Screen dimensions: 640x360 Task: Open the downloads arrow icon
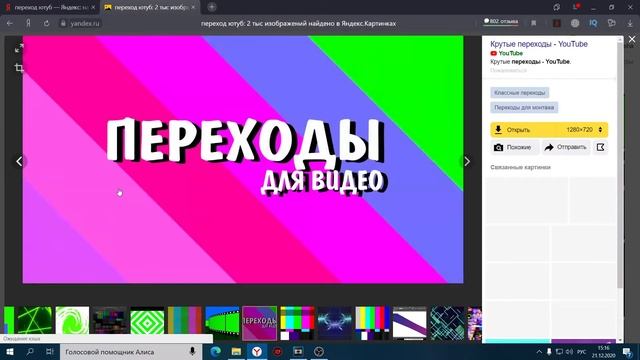pos(630,23)
